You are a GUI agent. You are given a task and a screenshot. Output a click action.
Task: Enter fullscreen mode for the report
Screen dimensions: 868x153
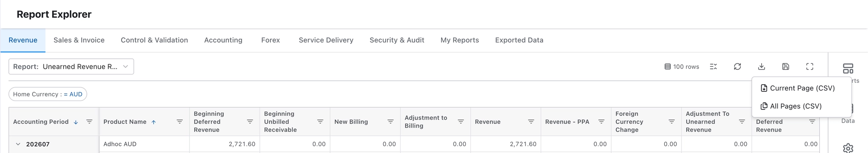[x=810, y=66]
